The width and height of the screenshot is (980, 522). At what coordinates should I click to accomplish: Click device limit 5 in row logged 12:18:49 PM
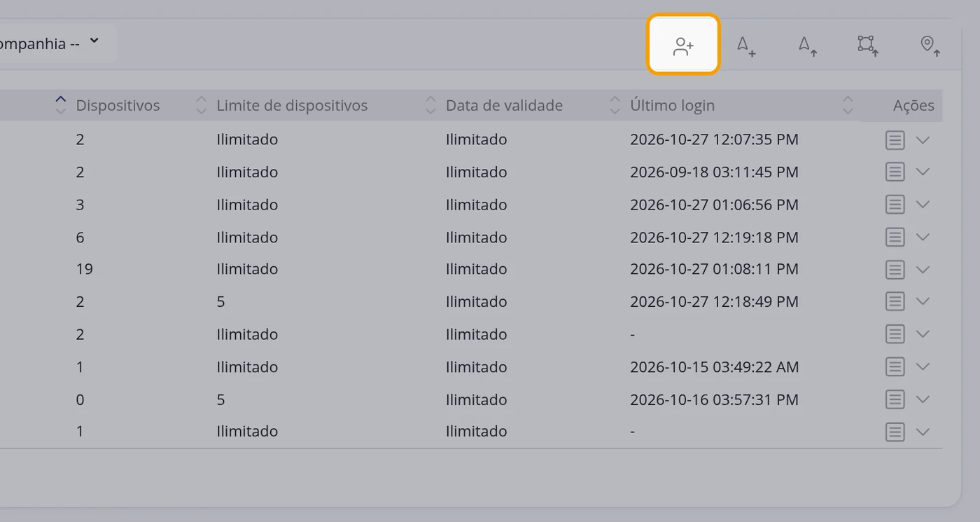[x=220, y=302]
